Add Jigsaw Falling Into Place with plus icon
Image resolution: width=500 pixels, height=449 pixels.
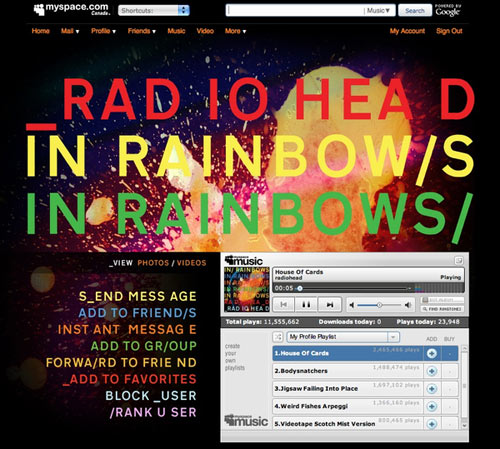click(x=432, y=389)
